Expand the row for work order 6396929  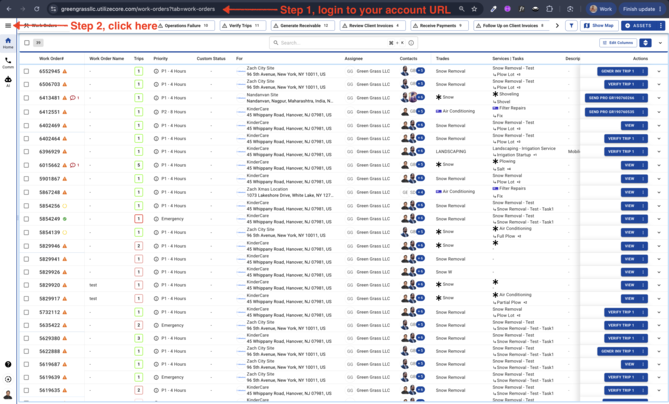pos(659,151)
